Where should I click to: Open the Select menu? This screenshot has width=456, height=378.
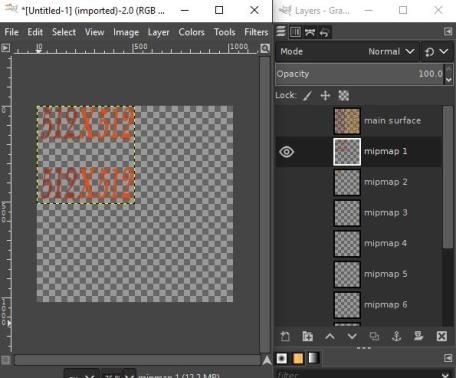pyautogui.click(x=64, y=32)
